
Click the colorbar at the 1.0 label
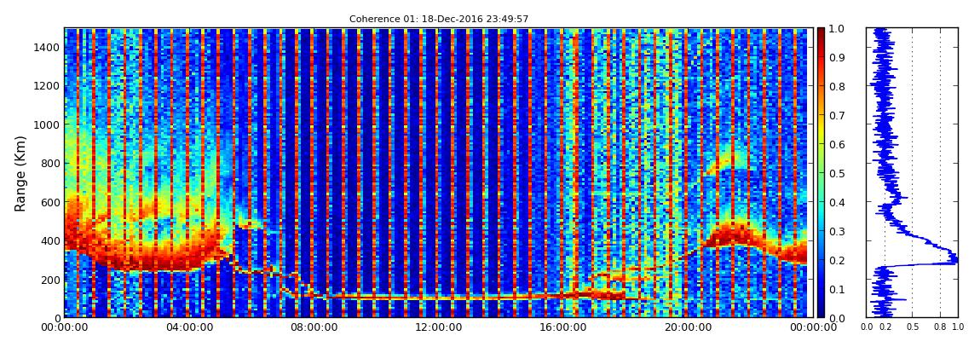click(837, 29)
